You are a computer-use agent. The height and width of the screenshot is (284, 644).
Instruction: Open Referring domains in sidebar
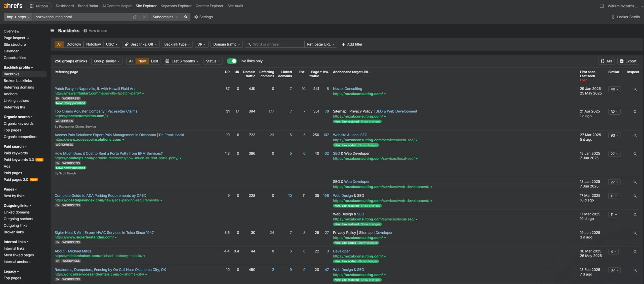(x=19, y=87)
